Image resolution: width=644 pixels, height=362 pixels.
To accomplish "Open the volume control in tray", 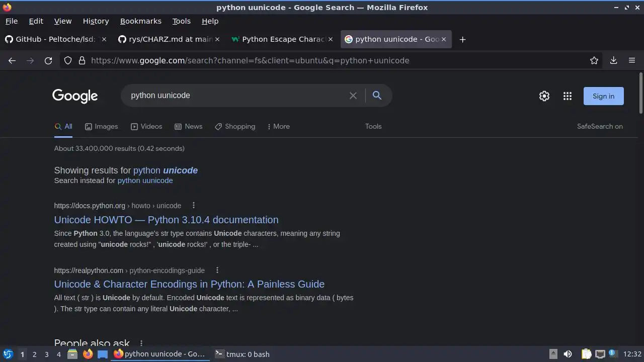I will 568,354.
